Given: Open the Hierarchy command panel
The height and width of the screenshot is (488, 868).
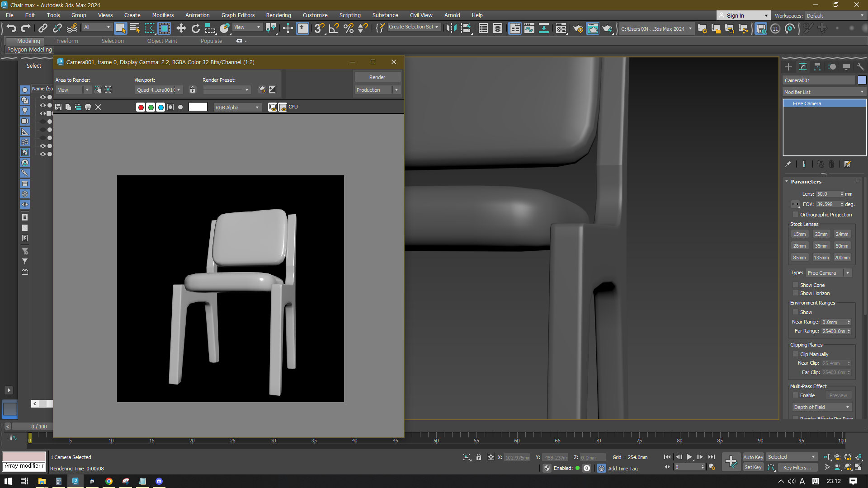Looking at the screenshot, I should coord(817,67).
